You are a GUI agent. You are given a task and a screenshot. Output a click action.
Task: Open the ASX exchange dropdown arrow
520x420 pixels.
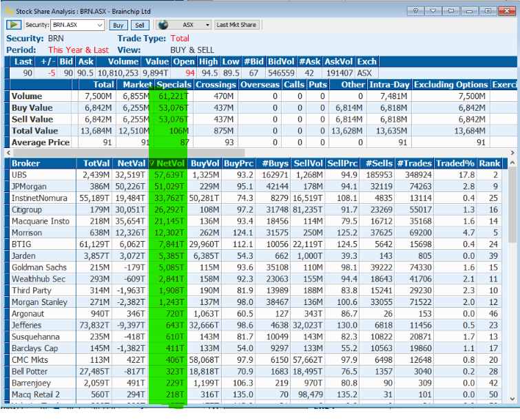[x=206, y=25]
